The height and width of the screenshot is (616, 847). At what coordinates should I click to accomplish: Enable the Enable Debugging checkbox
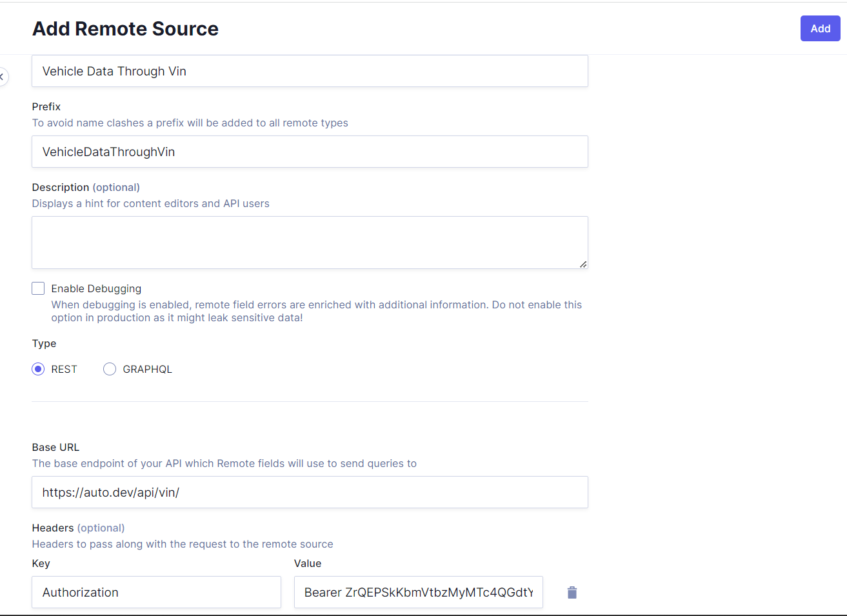[x=38, y=288]
